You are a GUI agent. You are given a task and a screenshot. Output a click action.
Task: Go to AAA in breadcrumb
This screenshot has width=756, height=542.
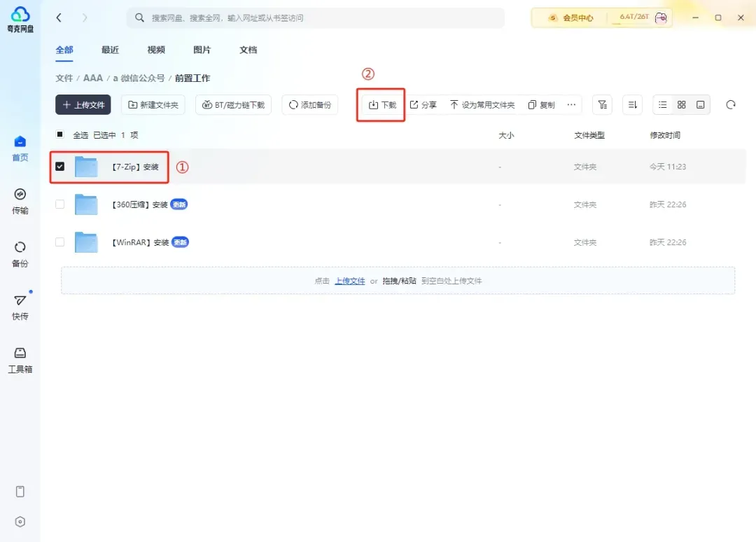(x=93, y=78)
